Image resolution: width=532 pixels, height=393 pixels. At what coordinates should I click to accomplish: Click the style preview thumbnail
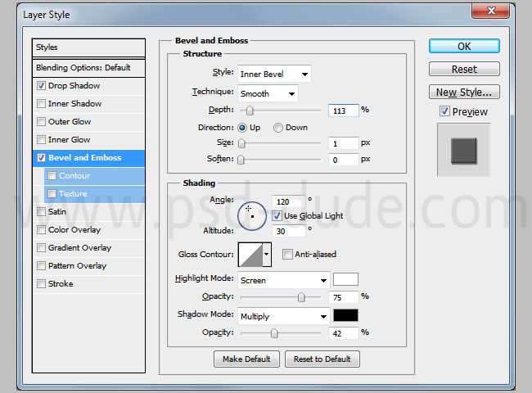pyautogui.click(x=464, y=150)
